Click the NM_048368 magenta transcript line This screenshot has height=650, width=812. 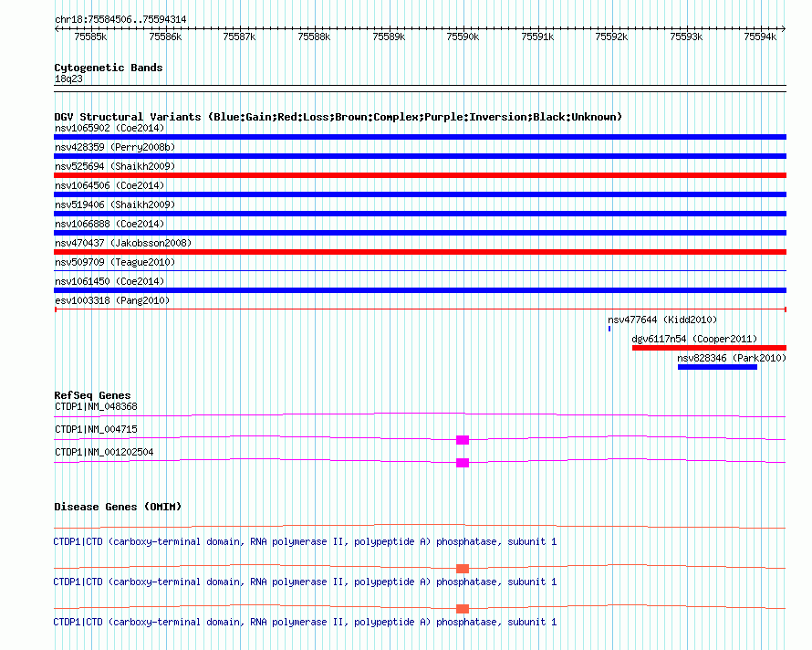(x=420, y=414)
